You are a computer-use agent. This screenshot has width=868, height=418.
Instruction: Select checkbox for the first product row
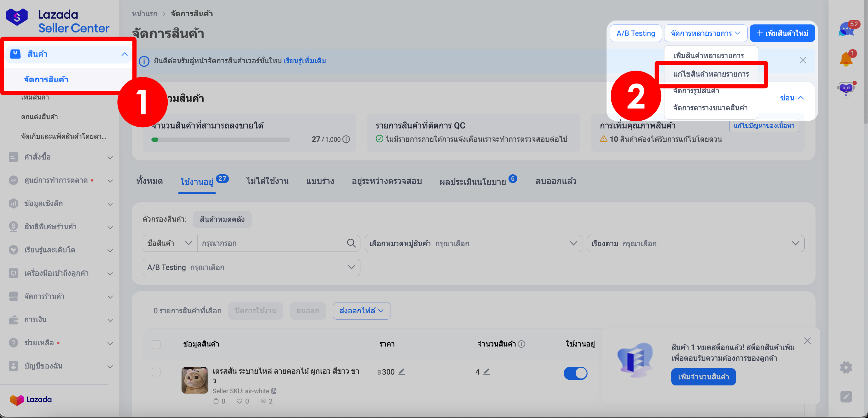(x=156, y=372)
